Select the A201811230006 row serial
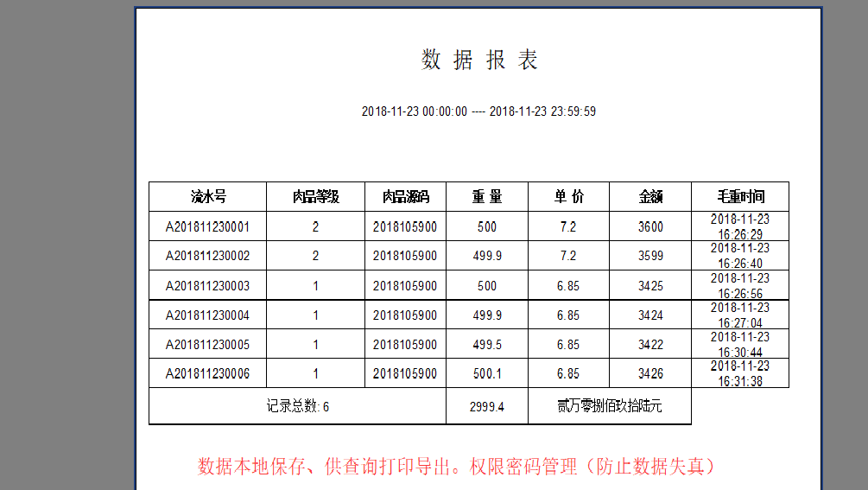 click(208, 374)
